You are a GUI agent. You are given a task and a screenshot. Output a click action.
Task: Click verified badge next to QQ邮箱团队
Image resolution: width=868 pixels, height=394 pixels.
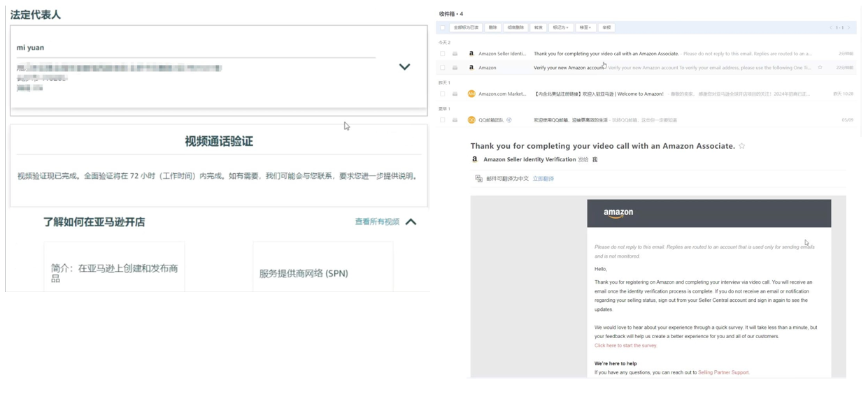pos(509,120)
